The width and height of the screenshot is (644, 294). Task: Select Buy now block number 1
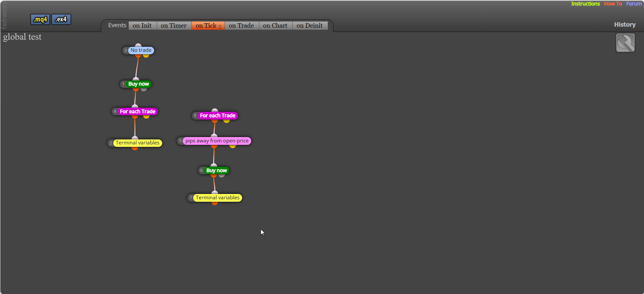(x=139, y=84)
